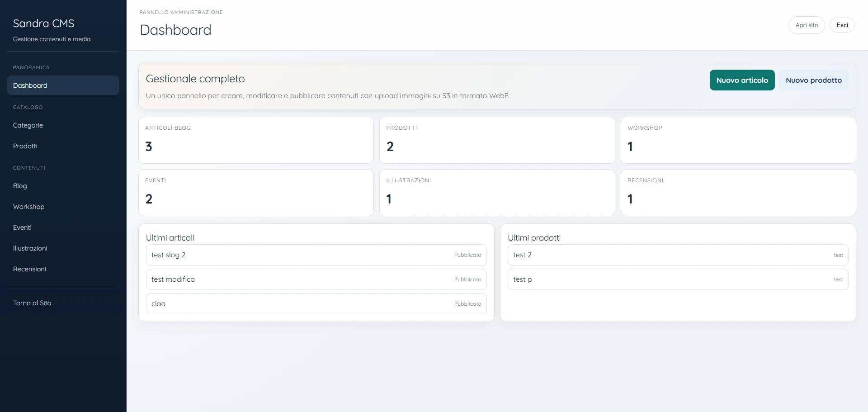868x412 pixels.
Task: Select the article test modifica
Action: click(316, 279)
